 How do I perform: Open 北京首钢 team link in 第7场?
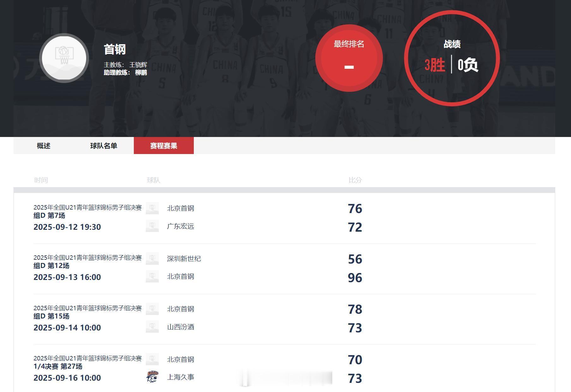pos(181,208)
